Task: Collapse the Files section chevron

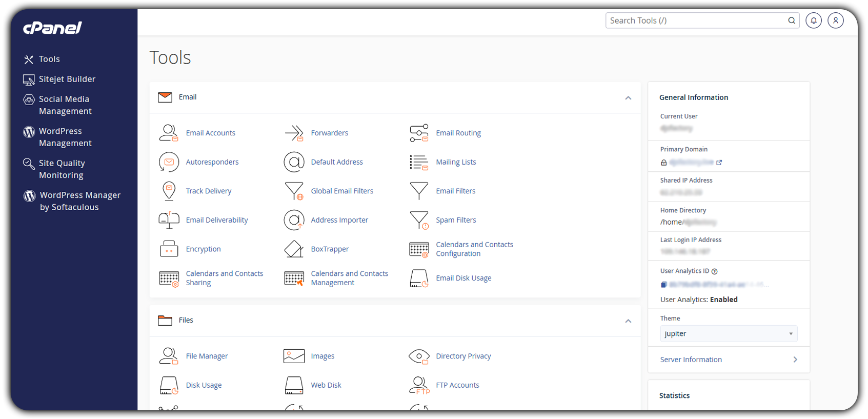Action: [x=628, y=321]
